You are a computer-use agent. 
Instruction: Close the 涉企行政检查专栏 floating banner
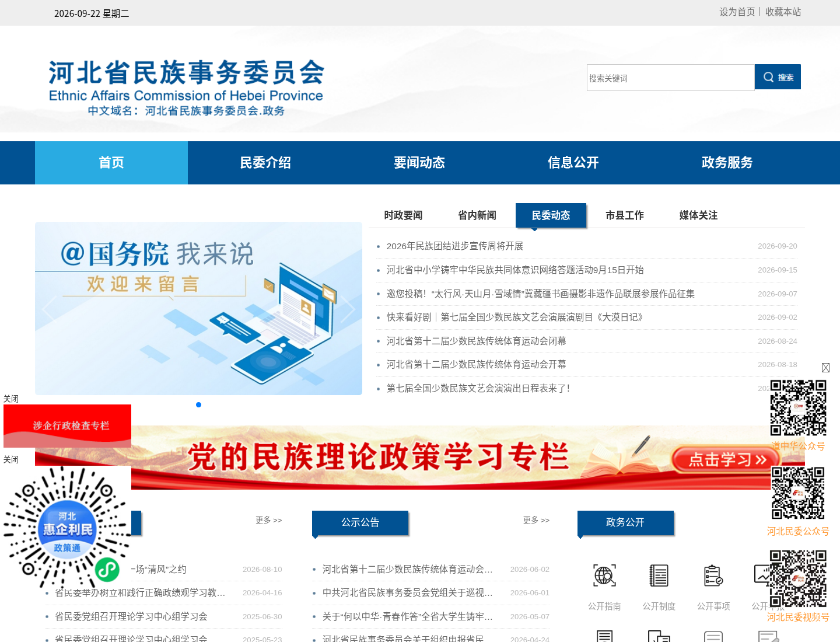(x=10, y=399)
